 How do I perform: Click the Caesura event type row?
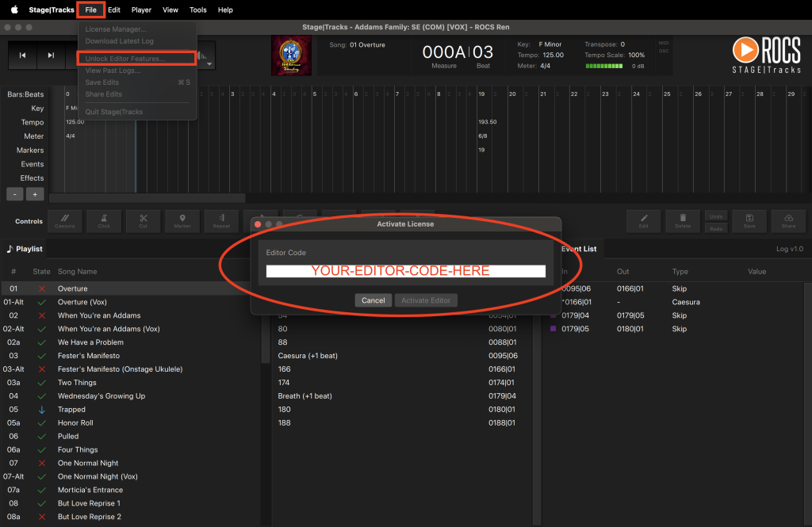click(x=676, y=302)
